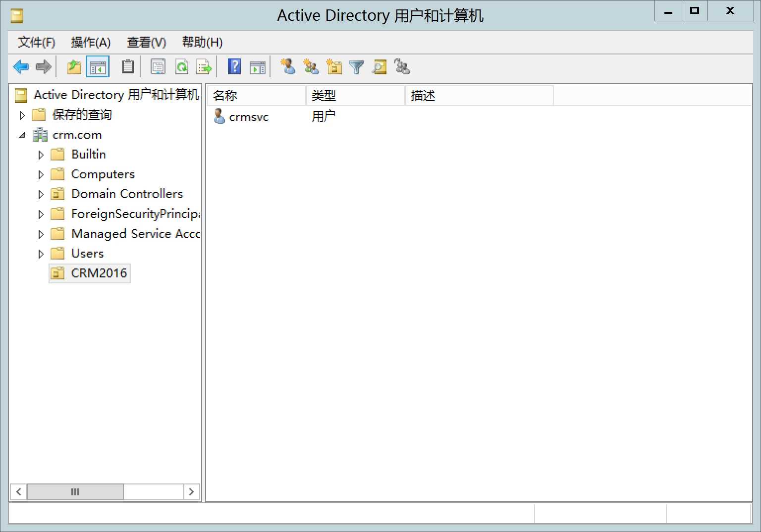Click the crm.com domain icon
The width and height of the screenshot is (761, 532).
40,135
